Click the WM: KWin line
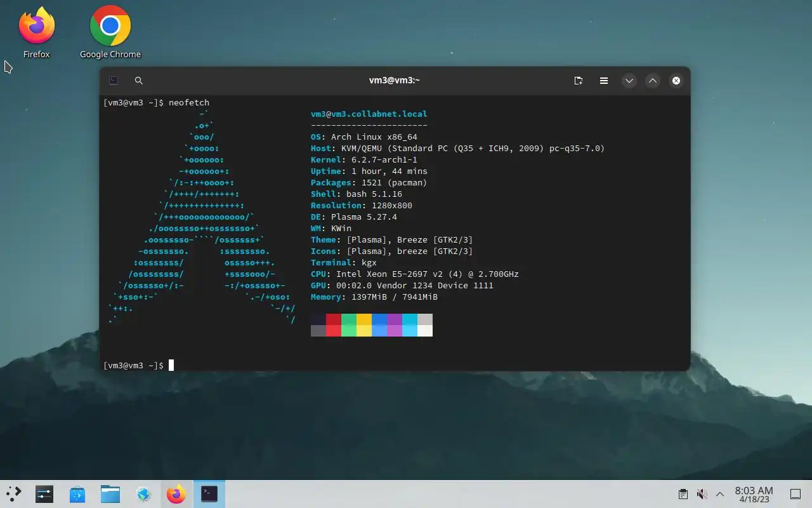This screenshot has height=508, width=812. [x=331, y=229]
